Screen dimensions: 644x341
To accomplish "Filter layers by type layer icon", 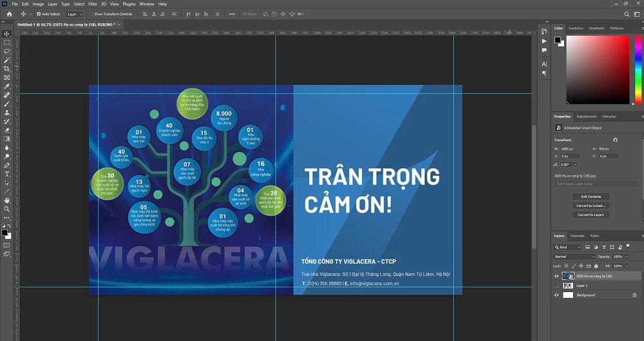I will point(604,248).
